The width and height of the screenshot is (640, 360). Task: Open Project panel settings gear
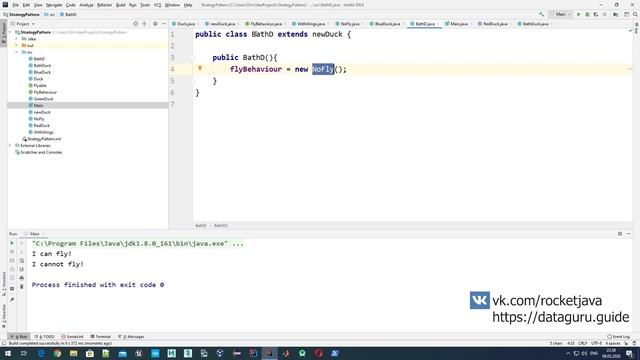tap(155, 24)
